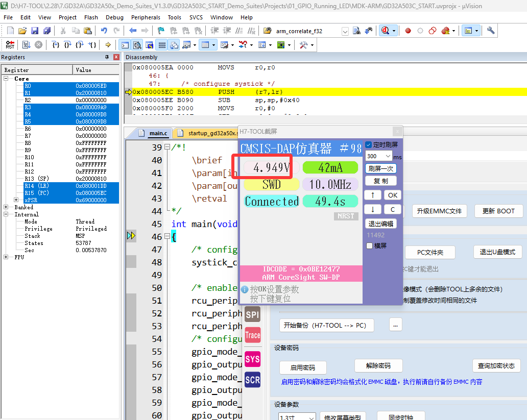This screenshot has width=527, height=420.
Task: Click the Insert/Remove Breakpoint red dot icon
Action: click(x=408, y=31)
